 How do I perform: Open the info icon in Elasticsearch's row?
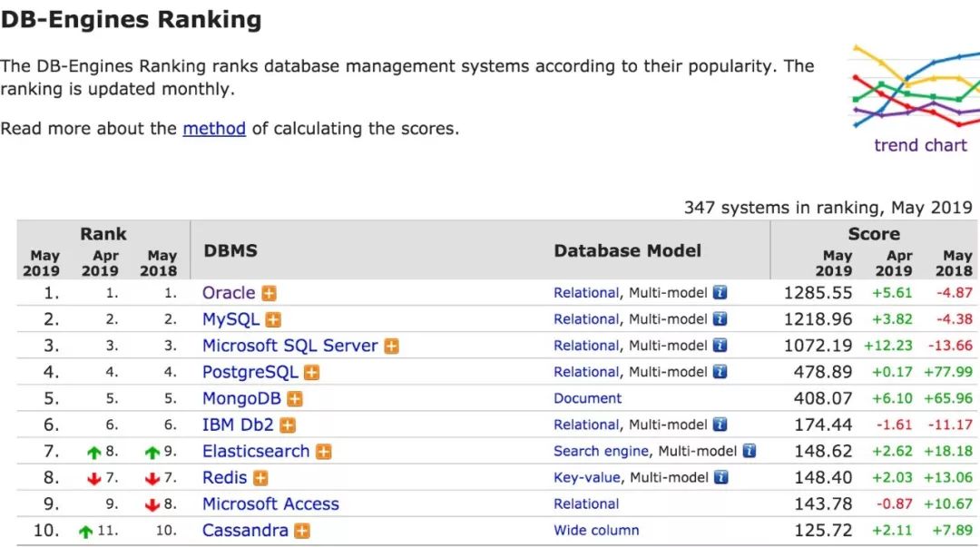750,451
